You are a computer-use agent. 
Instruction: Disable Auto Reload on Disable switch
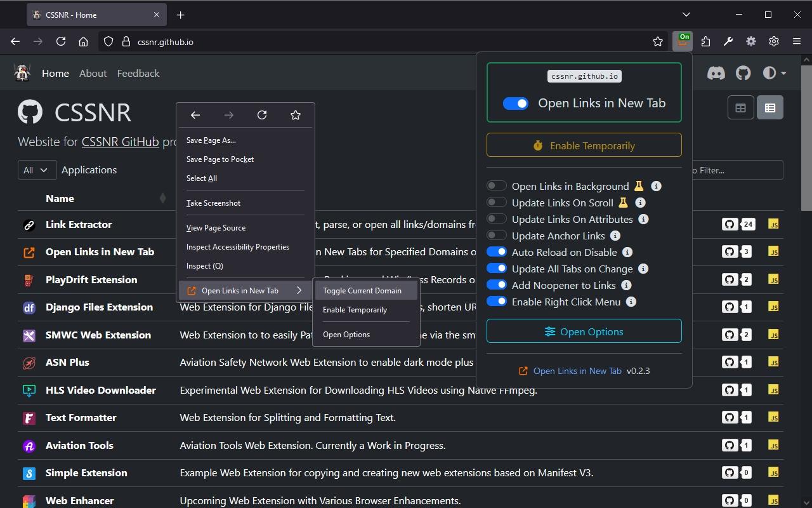click(x=496, y=252)
